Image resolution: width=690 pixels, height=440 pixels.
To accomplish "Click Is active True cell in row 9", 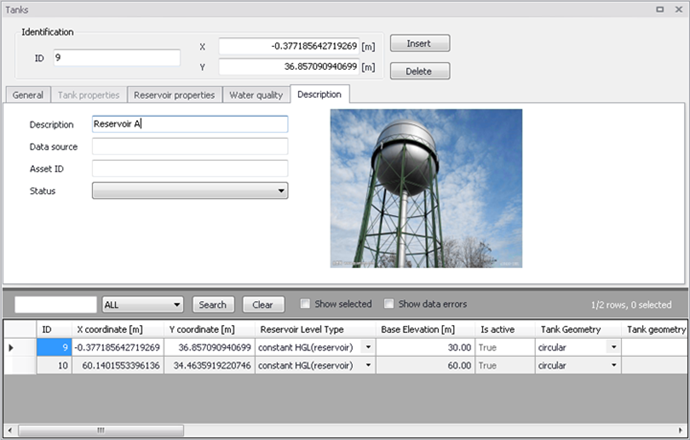I will click(x=505, y=348).
